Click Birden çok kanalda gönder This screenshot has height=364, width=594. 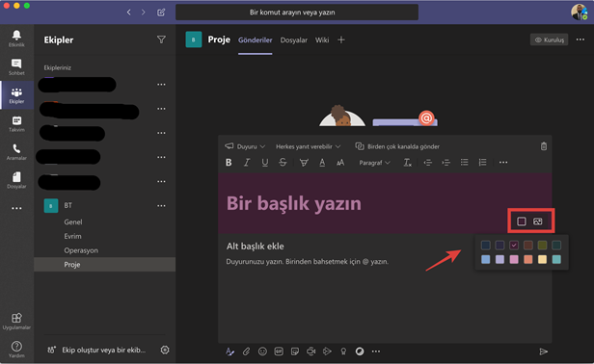coord(397,146)
